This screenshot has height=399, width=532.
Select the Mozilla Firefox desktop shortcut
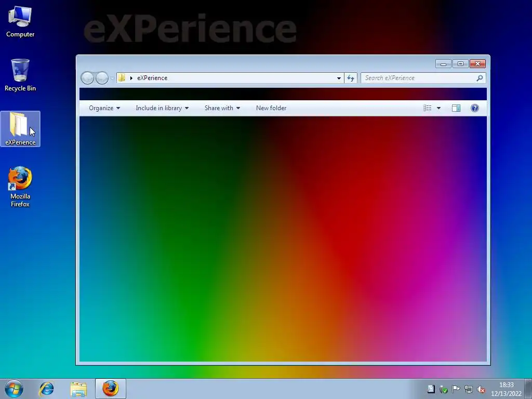[20, 187]
